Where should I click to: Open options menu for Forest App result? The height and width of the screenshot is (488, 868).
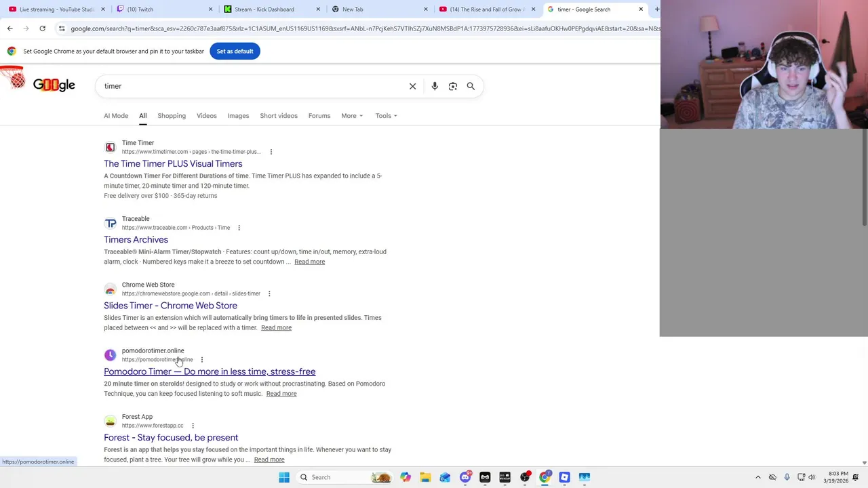tap(193, 426)
